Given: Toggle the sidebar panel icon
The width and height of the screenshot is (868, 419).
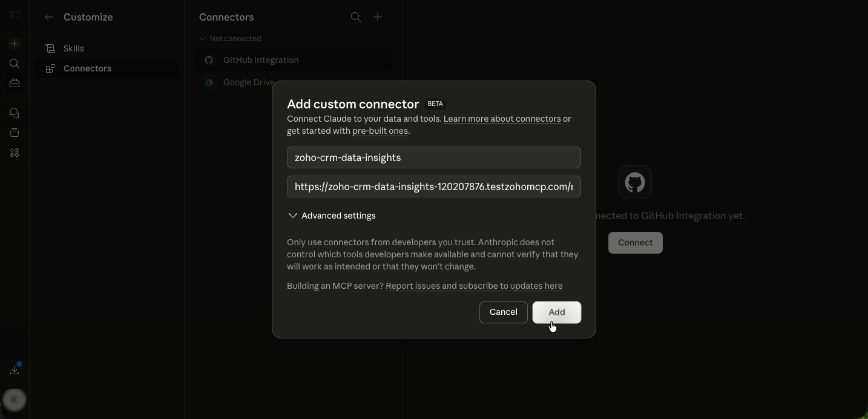Looking at the screenshot, I should coord(15,15).
